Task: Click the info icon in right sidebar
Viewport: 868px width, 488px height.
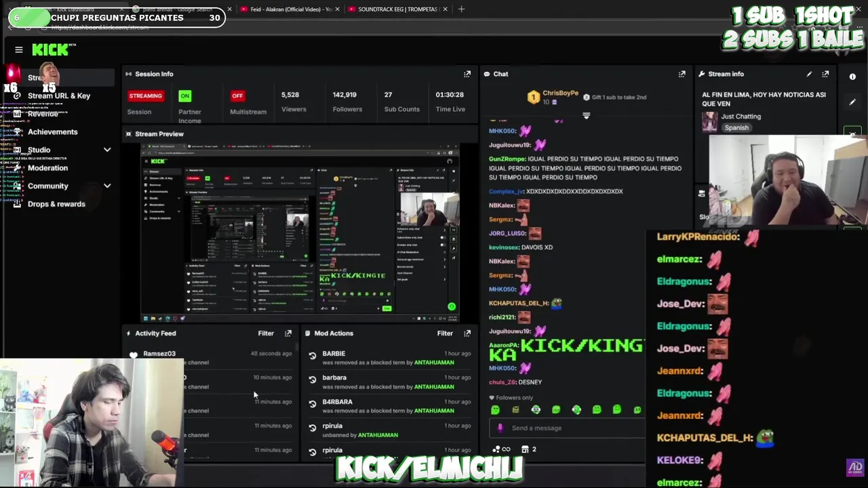Action: point(852,77)
